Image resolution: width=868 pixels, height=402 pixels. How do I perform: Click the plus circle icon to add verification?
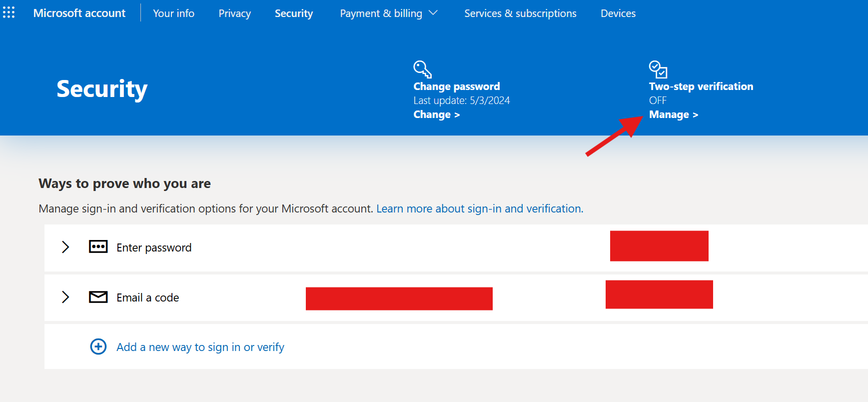coord(98,346)
